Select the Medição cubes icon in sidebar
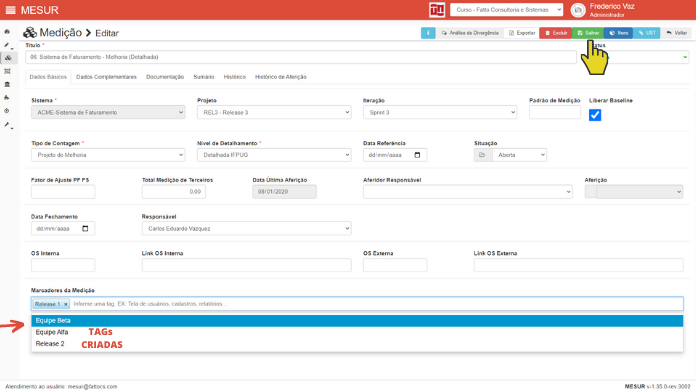 (x=8, y=58)
